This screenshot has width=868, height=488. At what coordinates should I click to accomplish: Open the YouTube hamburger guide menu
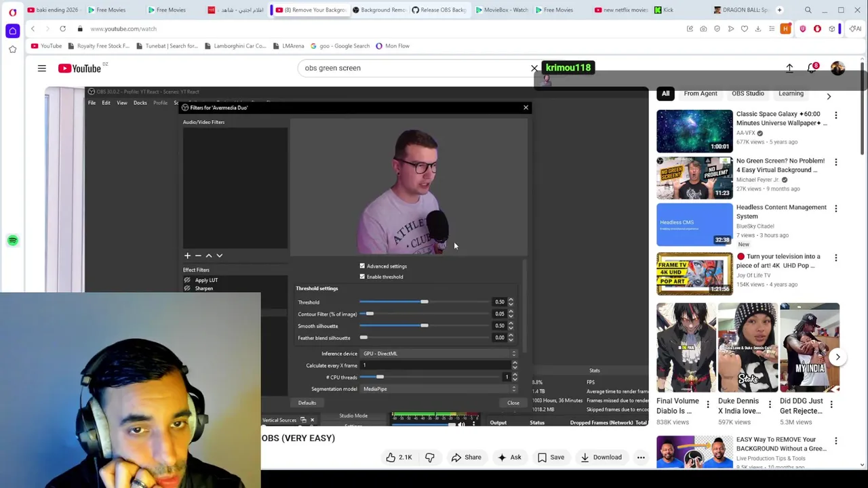click(x=42, y=68)
